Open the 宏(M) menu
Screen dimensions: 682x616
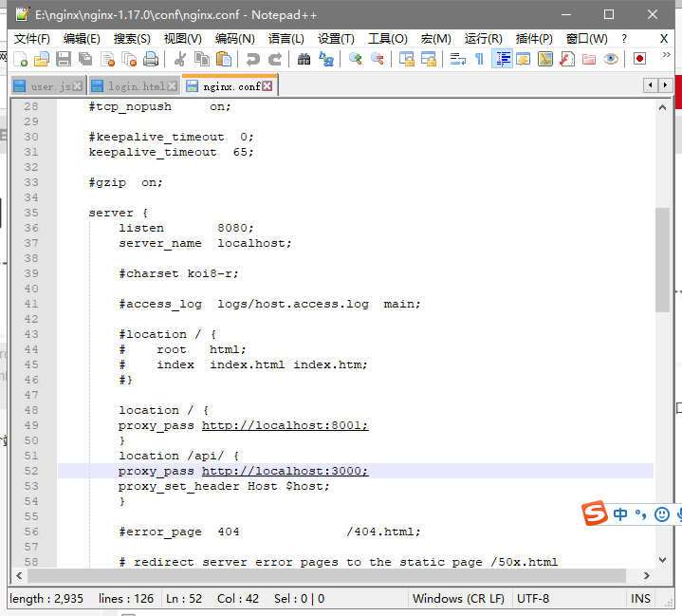[435, 39]
